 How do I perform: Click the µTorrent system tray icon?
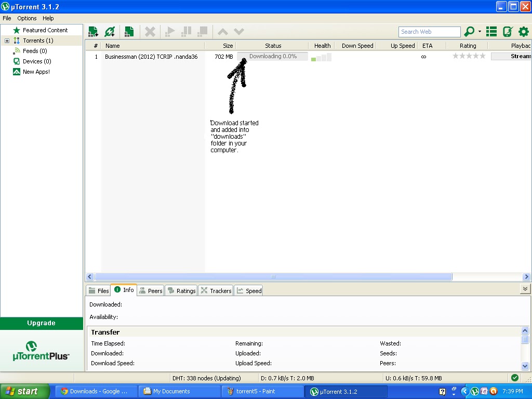475,391
